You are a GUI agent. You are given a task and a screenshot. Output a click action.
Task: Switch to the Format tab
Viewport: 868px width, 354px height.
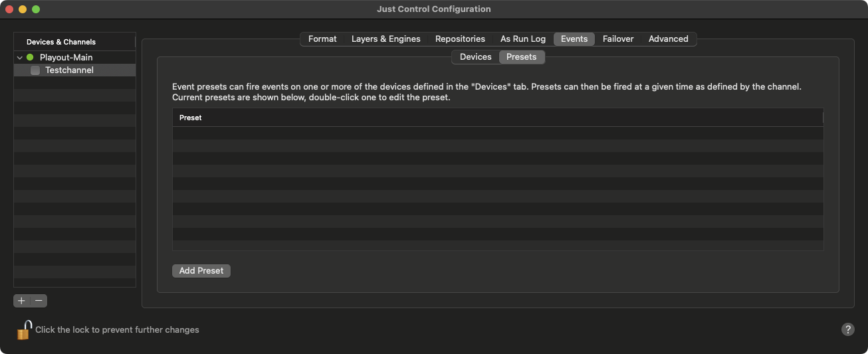[322, 39]
